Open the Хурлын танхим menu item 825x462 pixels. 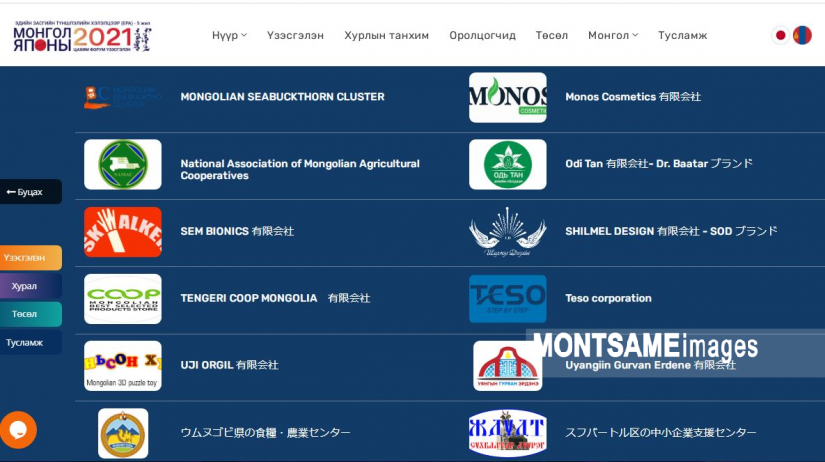coord(387,35)
